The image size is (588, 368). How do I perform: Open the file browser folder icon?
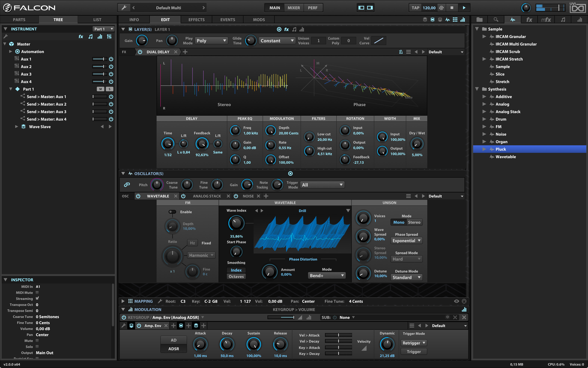tap(479, 20)
